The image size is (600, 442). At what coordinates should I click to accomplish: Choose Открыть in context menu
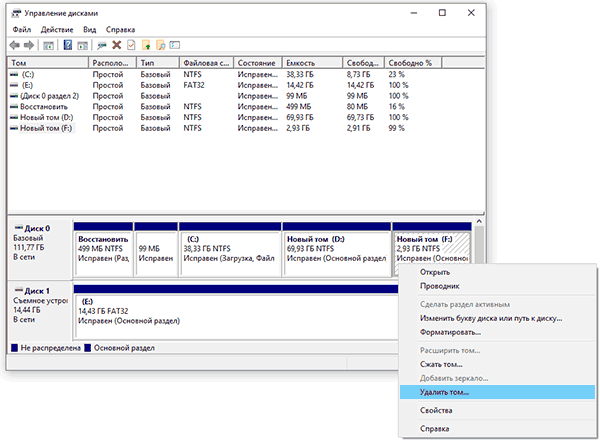tap(497, 272)
